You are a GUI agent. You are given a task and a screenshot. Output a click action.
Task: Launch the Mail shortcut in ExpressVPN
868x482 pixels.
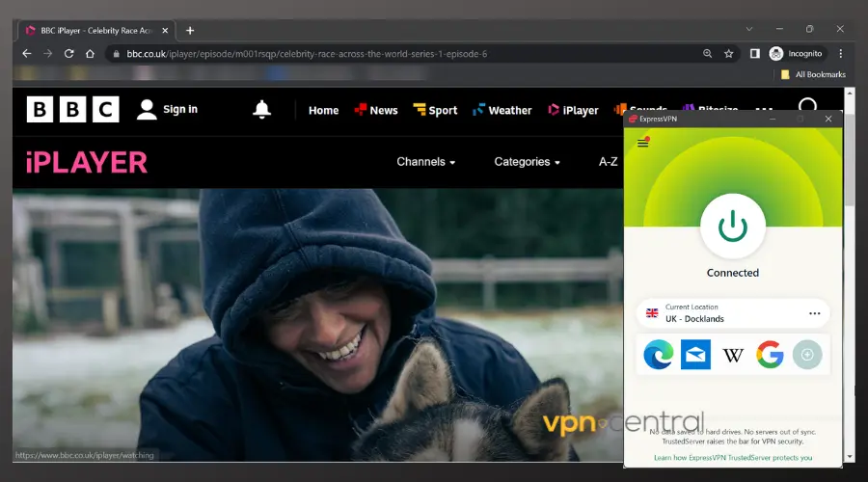click(695, 355)
